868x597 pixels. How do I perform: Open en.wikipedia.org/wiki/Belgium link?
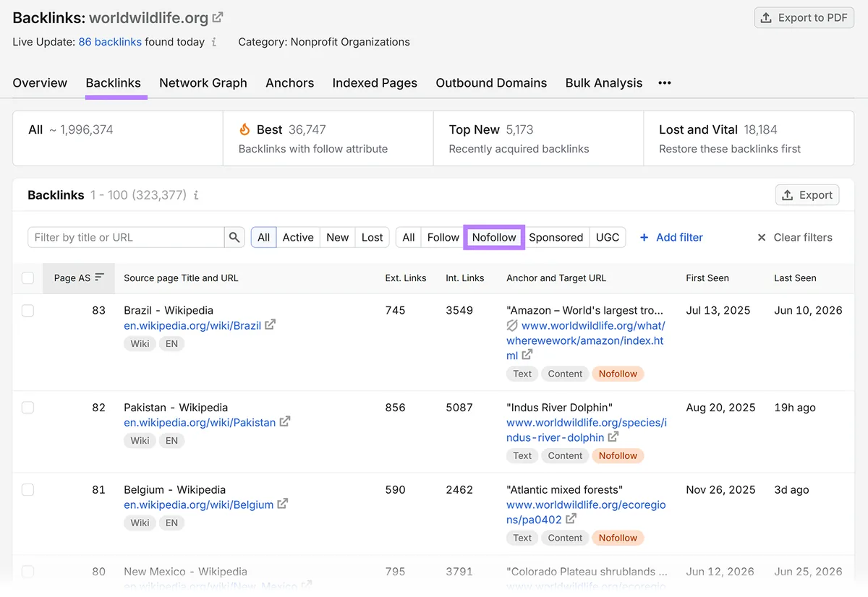(x=199, y=504)
